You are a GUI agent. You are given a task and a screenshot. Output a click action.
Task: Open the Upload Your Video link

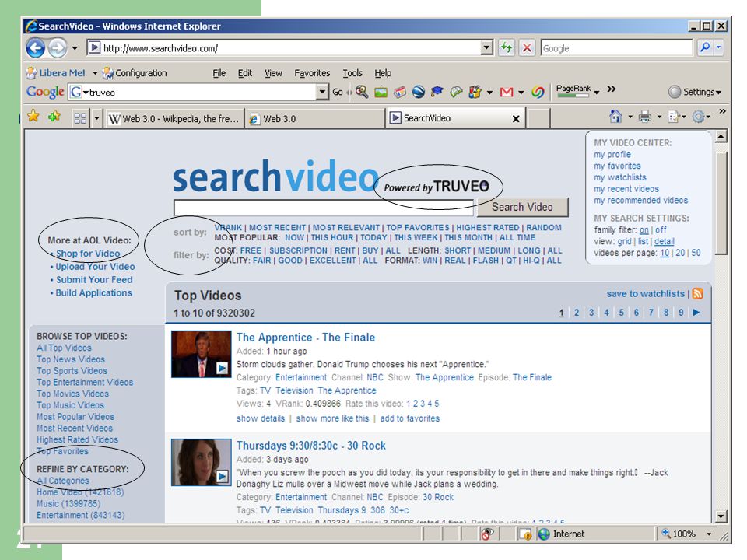tap(95, 267)
